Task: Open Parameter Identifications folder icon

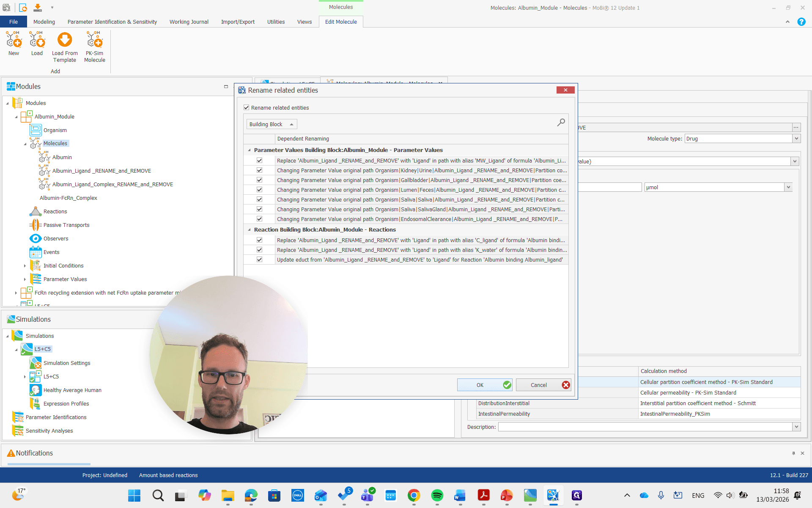Action: click(18, 417)
